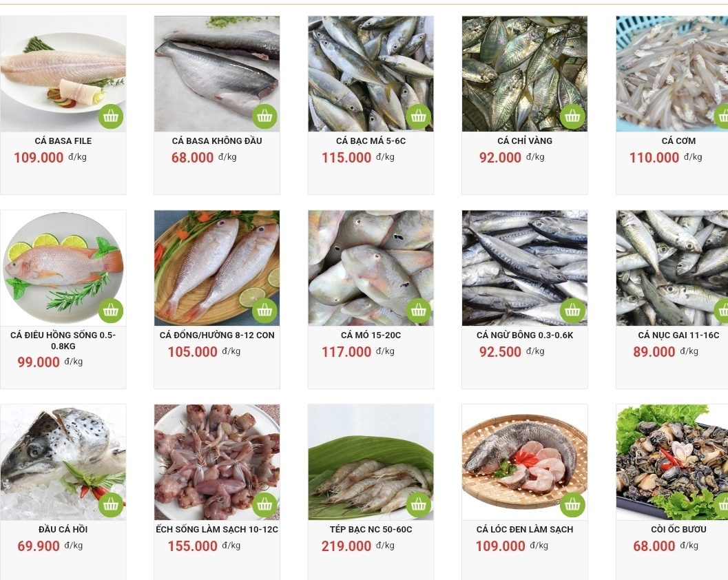Add Tép Bạc NC 50-60C to cart
This screenshot has width=728, height=580.
tap(418, 504)
